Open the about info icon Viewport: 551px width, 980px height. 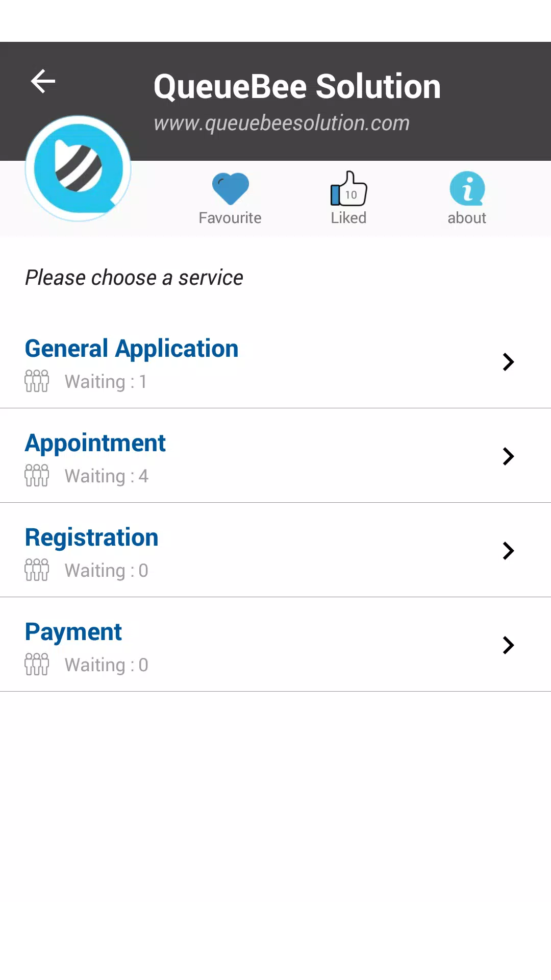coord(467,188)
